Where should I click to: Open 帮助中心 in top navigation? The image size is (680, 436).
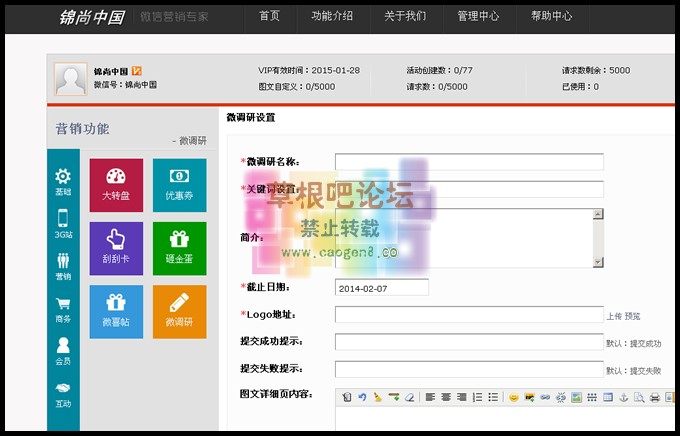pos(552,16)
